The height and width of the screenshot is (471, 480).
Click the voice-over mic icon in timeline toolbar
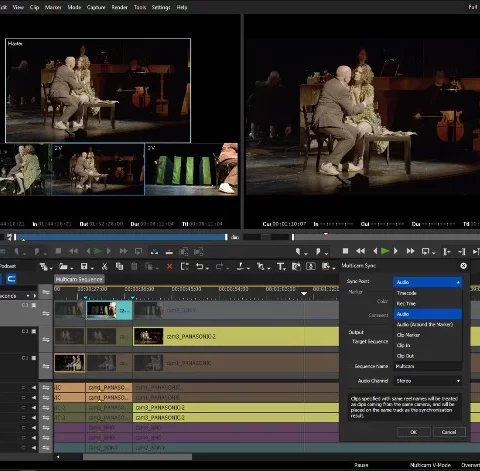click(311, 266)
